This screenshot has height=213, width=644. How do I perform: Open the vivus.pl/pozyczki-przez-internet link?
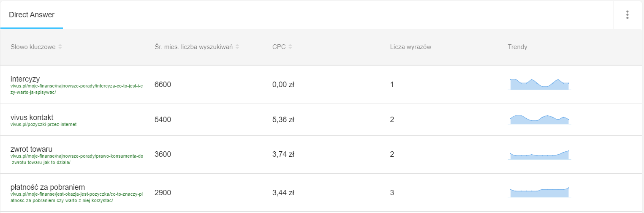tap(43, 124)
